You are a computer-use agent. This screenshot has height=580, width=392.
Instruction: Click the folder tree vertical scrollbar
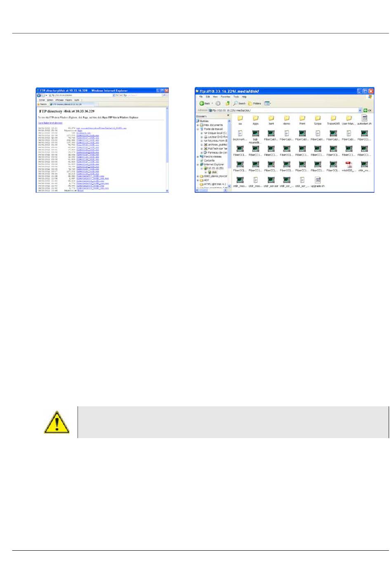coord(229,153)
